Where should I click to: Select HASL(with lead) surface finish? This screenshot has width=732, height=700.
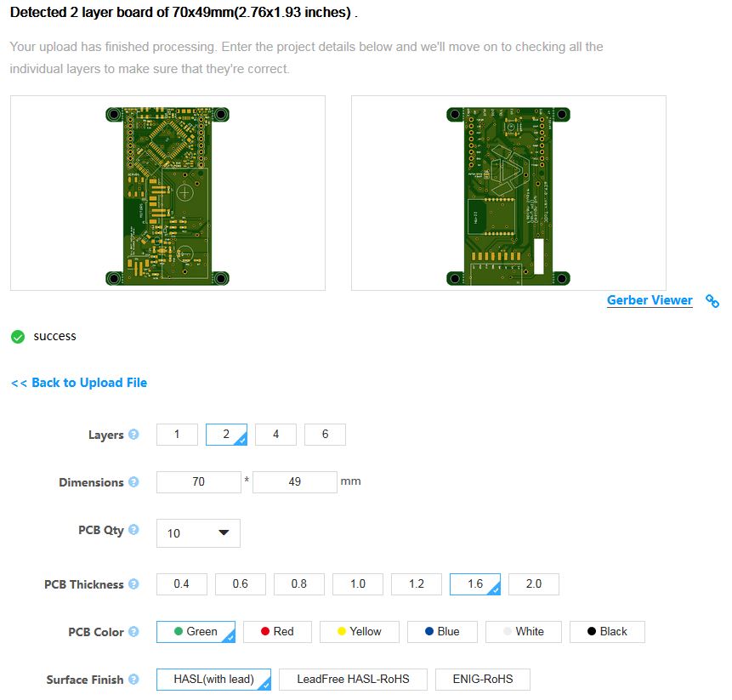213,680
